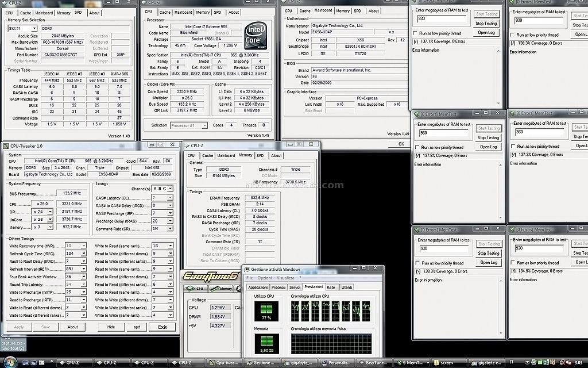Click the EasyTune taskbar button
The image size is (588, 368).
(x=373, y=363)
